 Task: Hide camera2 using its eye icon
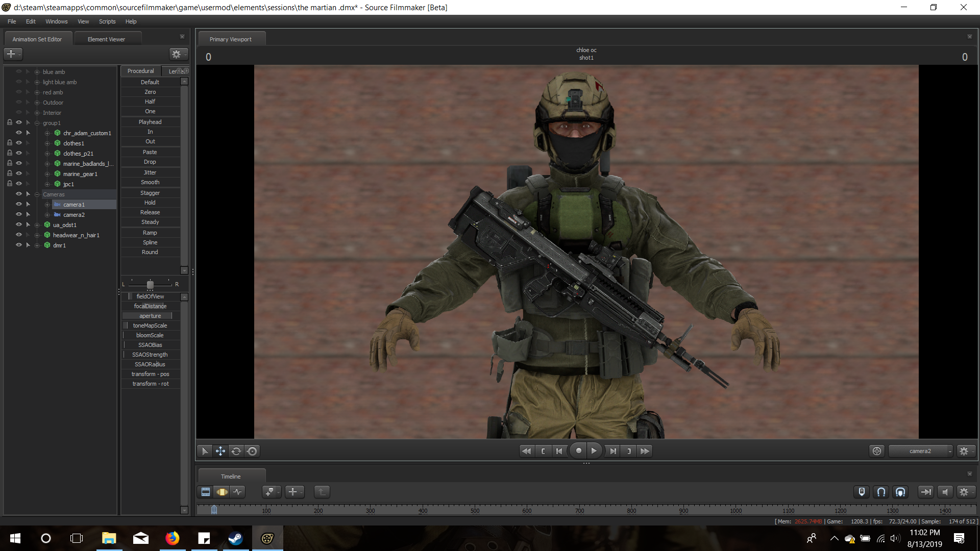point(19,214)
